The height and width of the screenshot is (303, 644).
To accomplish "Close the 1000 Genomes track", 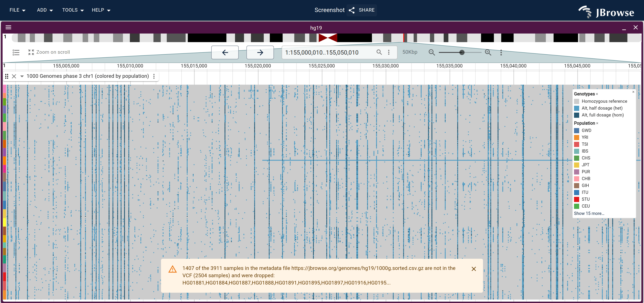I will [x=14, y=76].
